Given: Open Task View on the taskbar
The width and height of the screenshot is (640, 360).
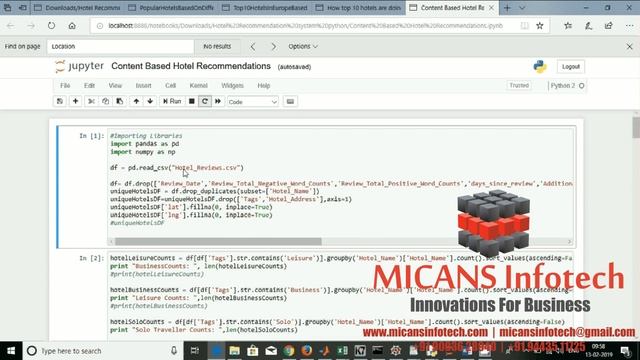Looking at the screenshot, I should pos(195,351).
